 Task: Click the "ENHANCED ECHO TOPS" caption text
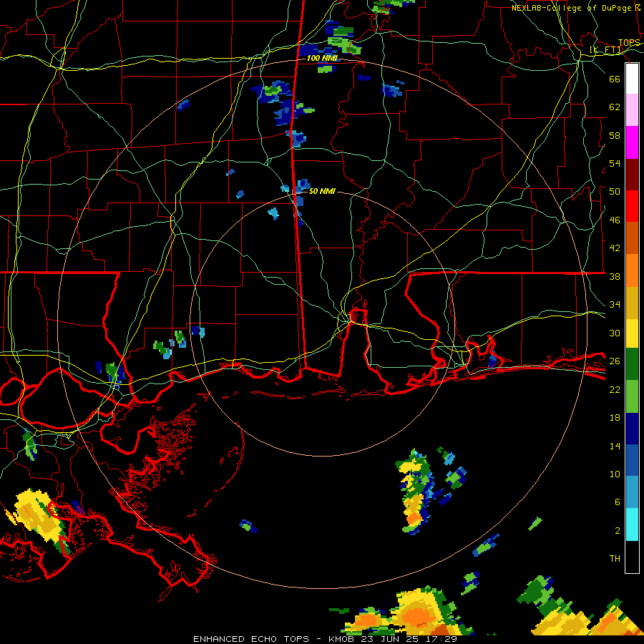(x=251, y=639)
